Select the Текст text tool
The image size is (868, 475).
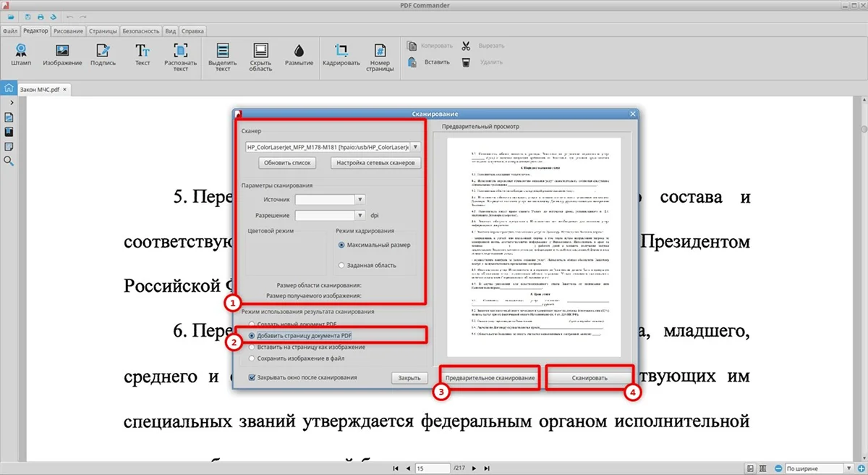click(142, 52)
